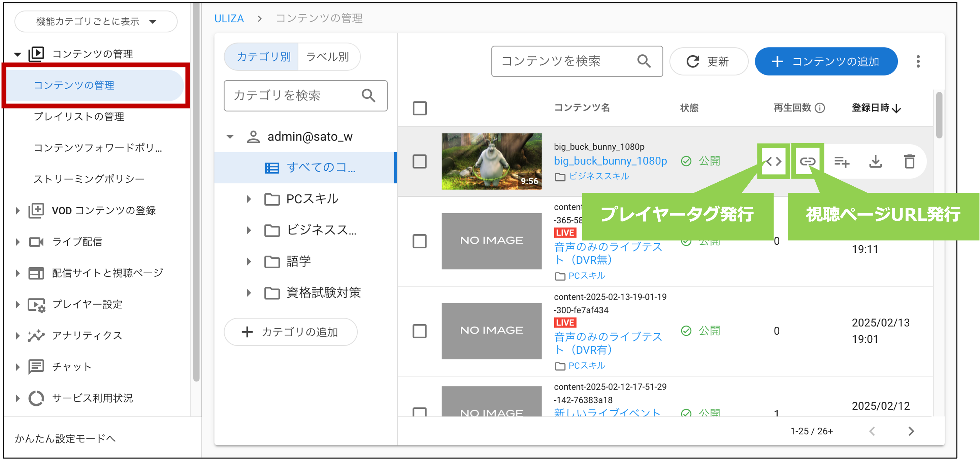
Task: Go to next page with right arrow
Action: 911,431
